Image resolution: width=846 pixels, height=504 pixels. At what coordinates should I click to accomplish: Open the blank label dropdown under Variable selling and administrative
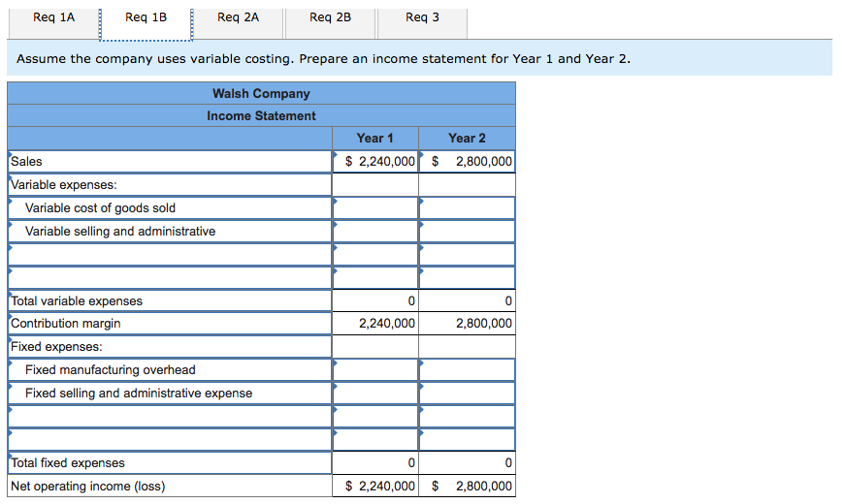pyautogui.click(x=170, y=255)
